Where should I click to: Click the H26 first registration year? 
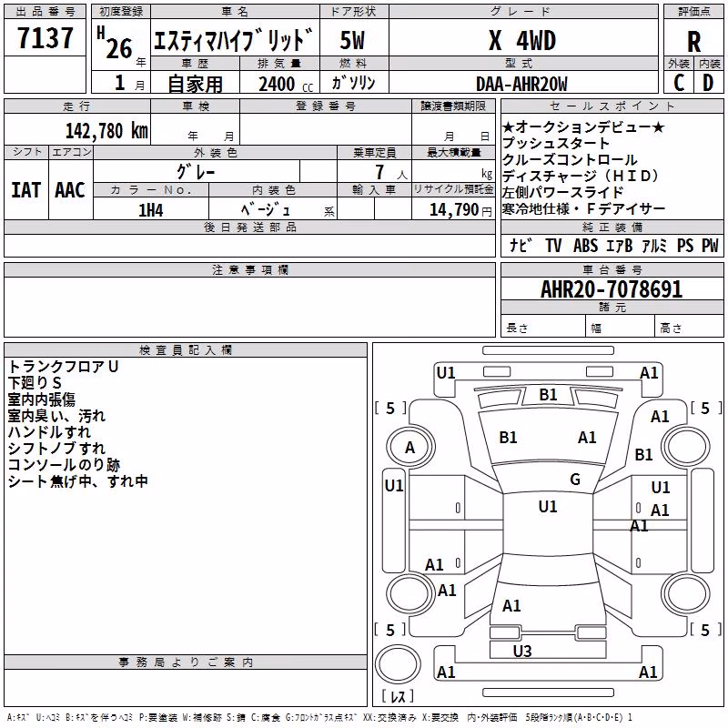(x=115, y=43)
